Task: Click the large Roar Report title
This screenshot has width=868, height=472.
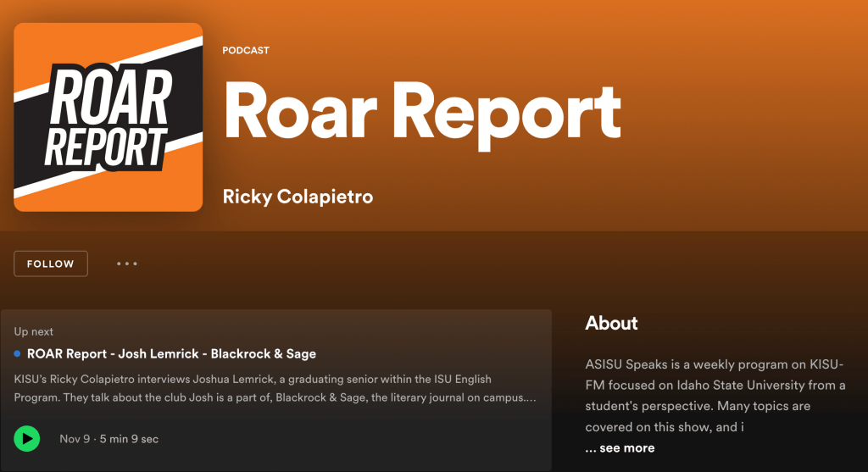Action: pyautogui.click(x=421, y=111)
